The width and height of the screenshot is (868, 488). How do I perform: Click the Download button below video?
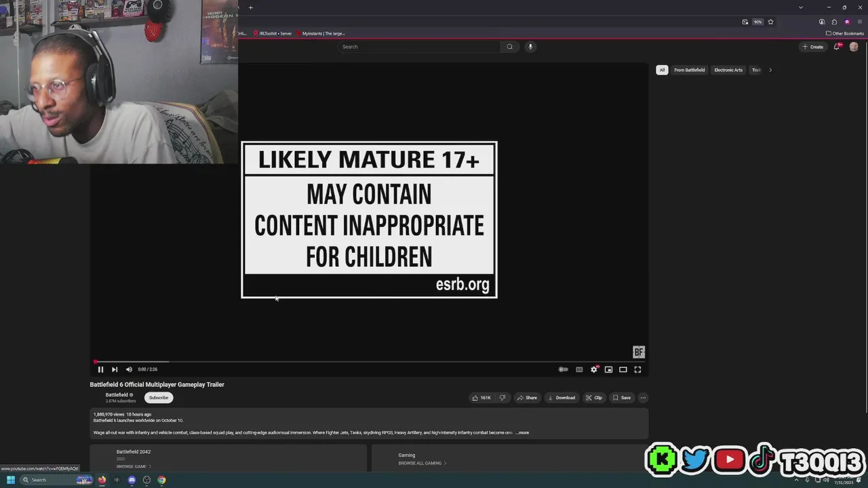(561, 398)
